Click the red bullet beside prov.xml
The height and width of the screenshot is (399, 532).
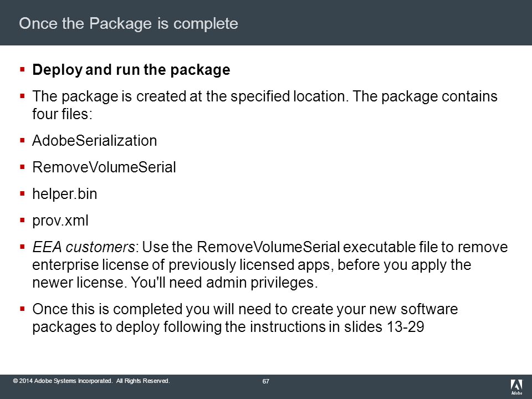[22, 220]
